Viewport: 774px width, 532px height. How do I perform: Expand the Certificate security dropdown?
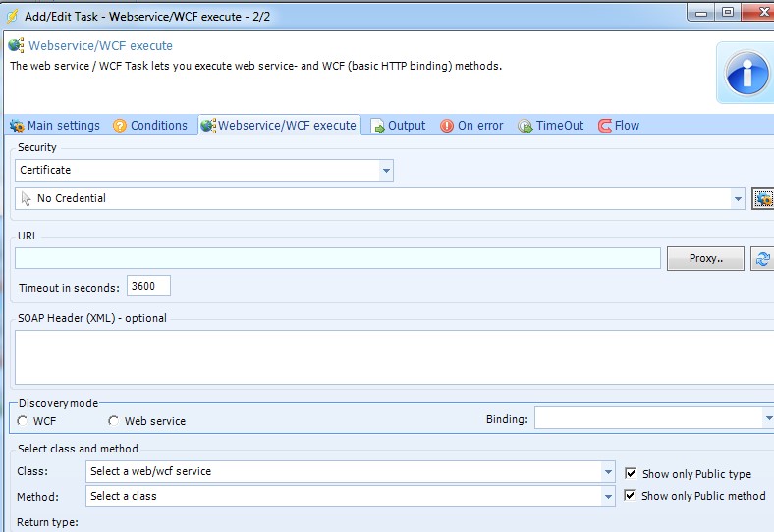pyautogui.click(x=386, y=171)
